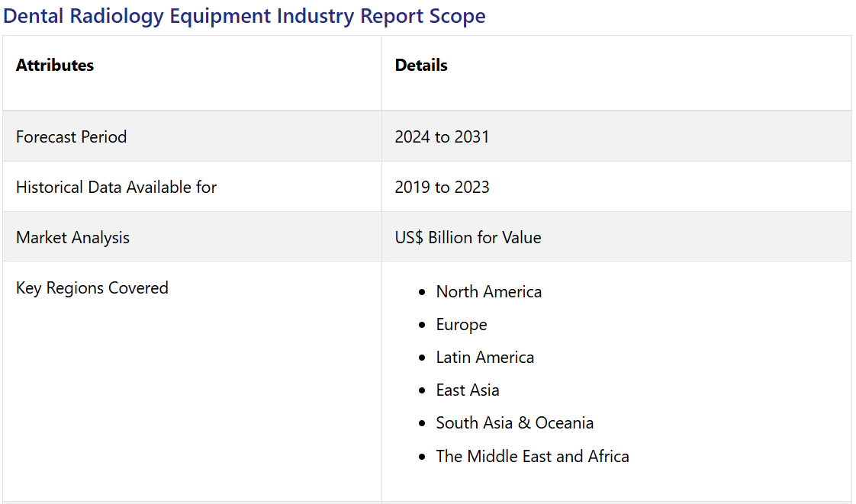Select the Latin America list item

click(x=484, y=358)
